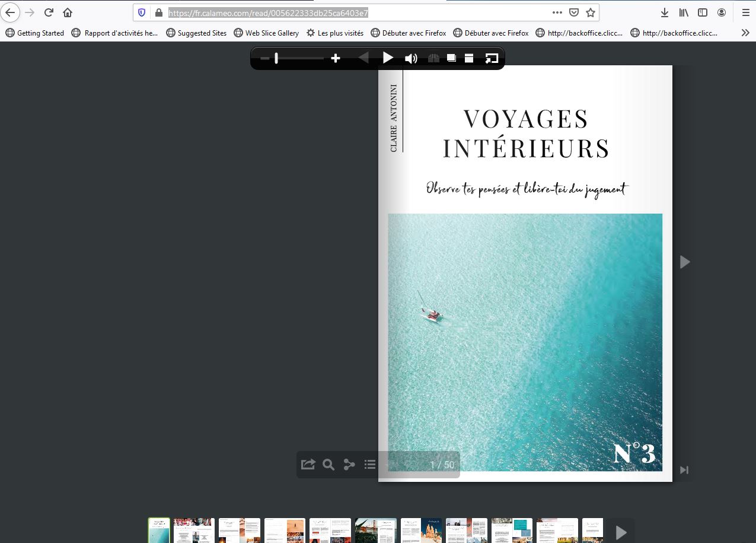The image size is (756, 543).
Task: Enter fullscreen mode in the viewer
Action: pyautogui.click(x=492, y=58)
